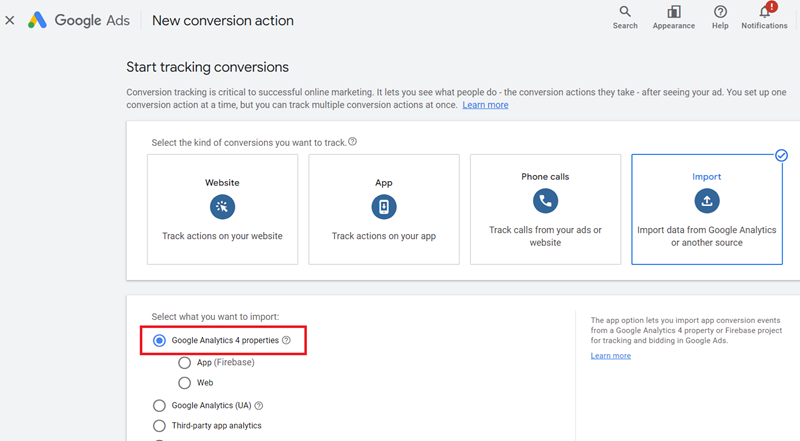Click 'Select what you want to import:' text
The height and width of the screenshot is (441, 800).
click(x=215, y=316)
